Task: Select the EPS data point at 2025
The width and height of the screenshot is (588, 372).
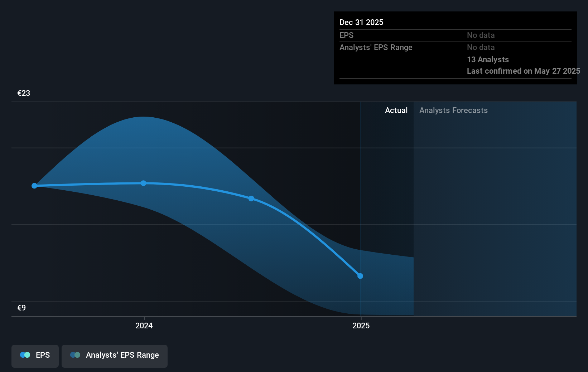Action: click(x=360, y=276)
